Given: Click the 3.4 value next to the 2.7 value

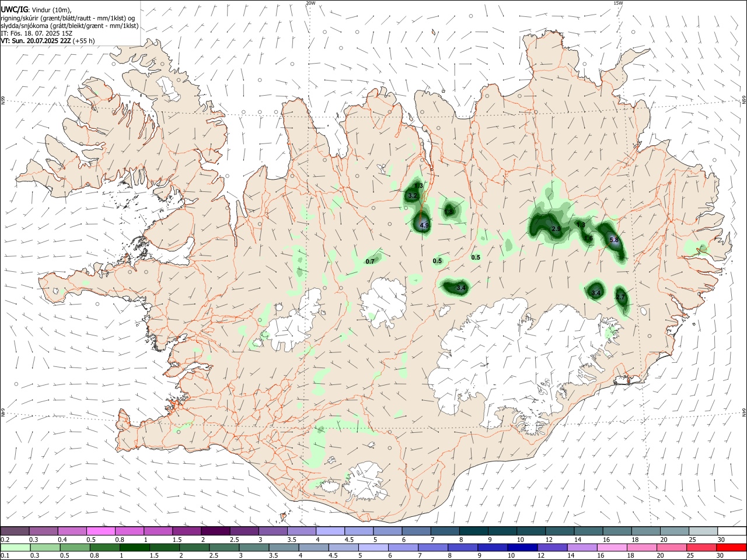Looking at the screenshot, I should pyautogui.click(x=595, y=293).
